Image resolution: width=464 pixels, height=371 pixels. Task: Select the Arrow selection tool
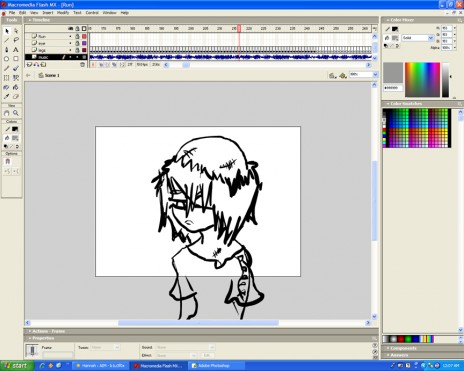pyautogui.click(x=6, y=31)
